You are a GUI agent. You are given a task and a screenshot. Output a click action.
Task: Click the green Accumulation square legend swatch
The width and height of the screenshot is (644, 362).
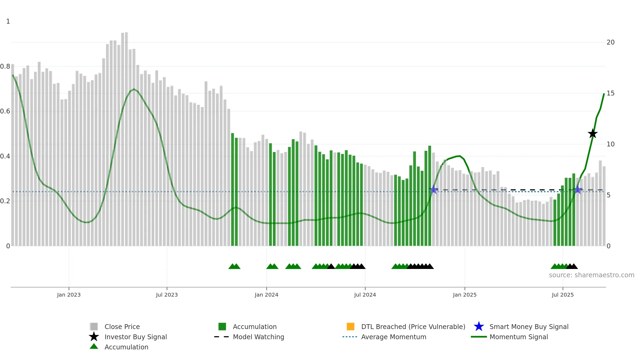click(x=222, y=326)
